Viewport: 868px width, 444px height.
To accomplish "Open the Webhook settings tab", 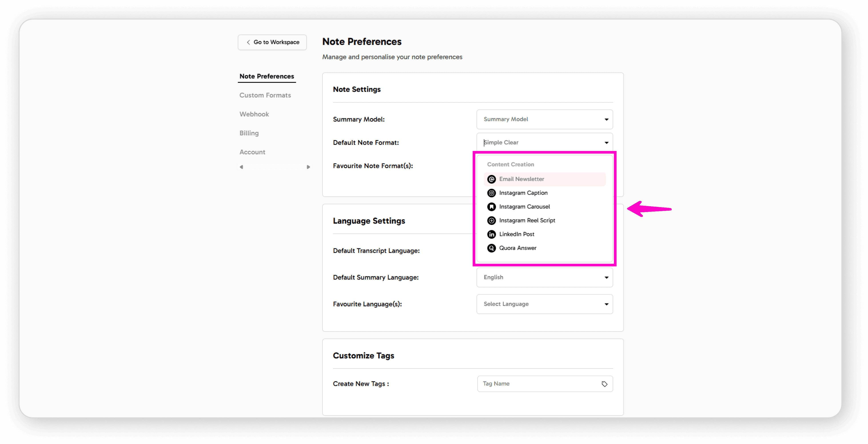I will pyautogui.click(x=254, y=114).
